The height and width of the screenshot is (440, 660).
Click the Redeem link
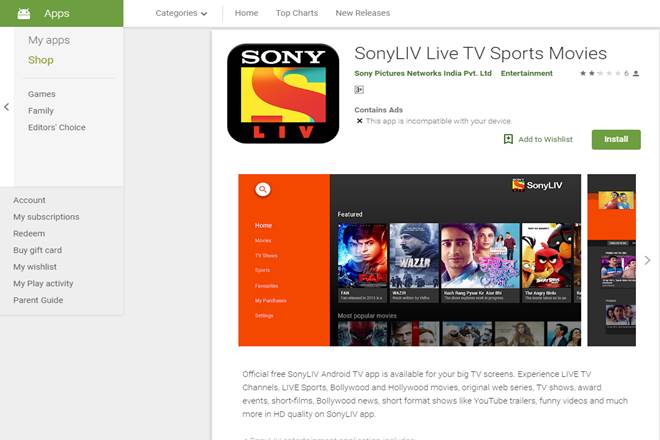coord(29,233)
